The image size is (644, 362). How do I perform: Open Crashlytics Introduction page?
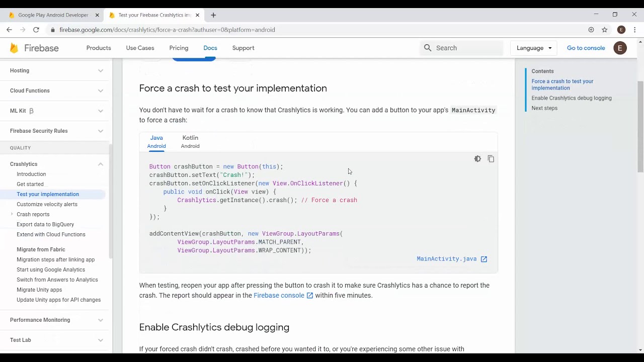pyautogui.click(x=31, y=174)
